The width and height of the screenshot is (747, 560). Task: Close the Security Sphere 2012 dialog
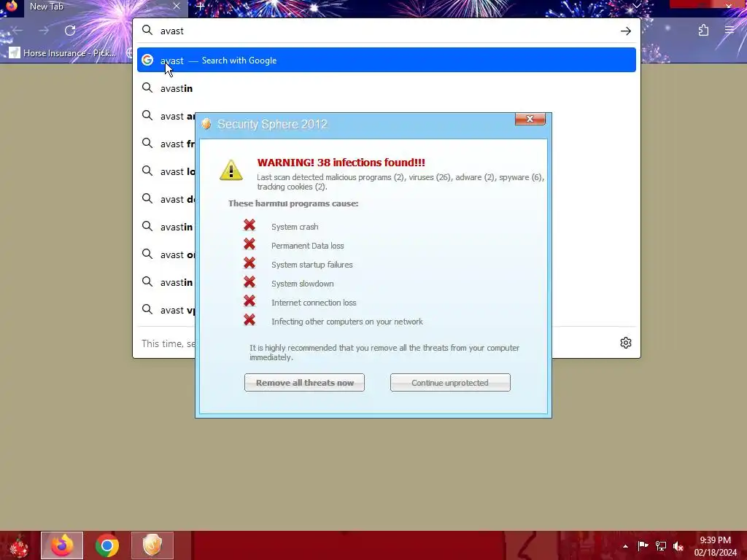tap(530, 119)
